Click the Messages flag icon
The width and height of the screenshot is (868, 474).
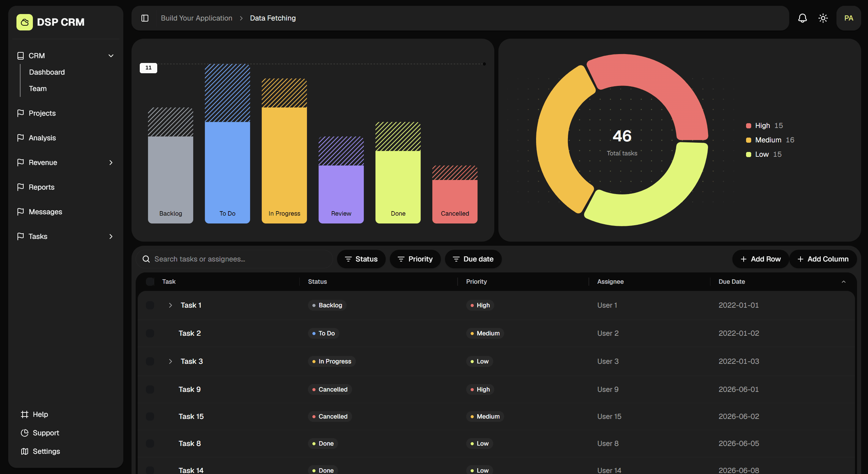coord(21,212)
